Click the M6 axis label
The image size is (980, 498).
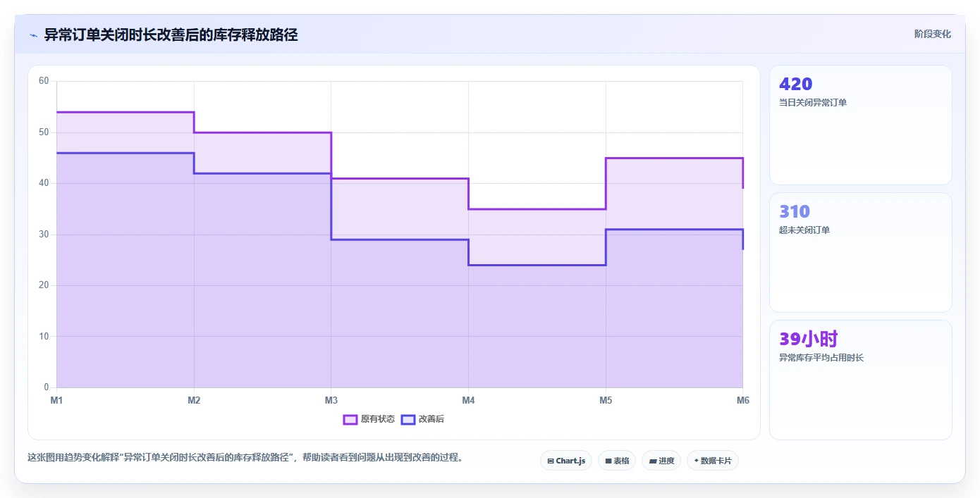[x=742, y=400]
